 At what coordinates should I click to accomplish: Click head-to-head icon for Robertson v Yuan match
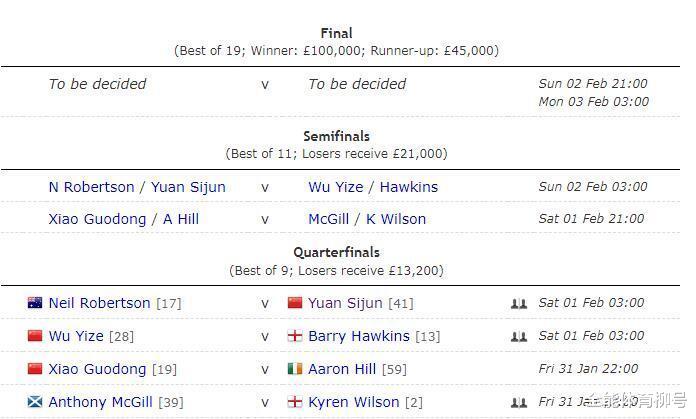click(518, 304)
